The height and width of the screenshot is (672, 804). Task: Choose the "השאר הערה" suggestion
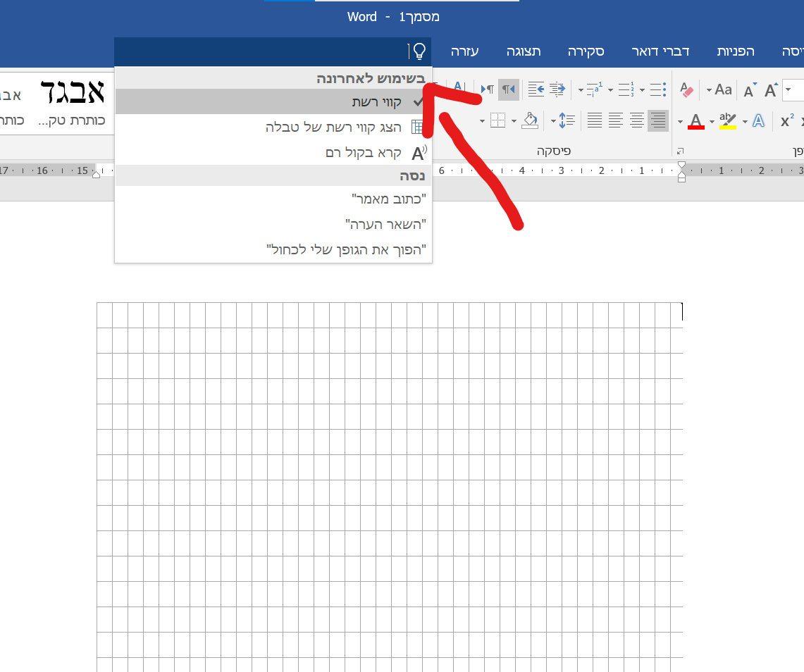point(274,224)
